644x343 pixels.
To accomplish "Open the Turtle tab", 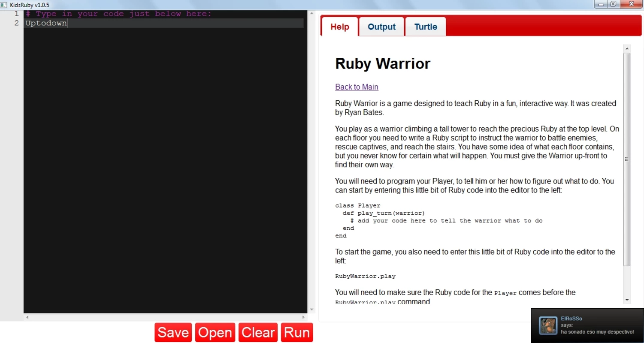I will pos(426,27).
